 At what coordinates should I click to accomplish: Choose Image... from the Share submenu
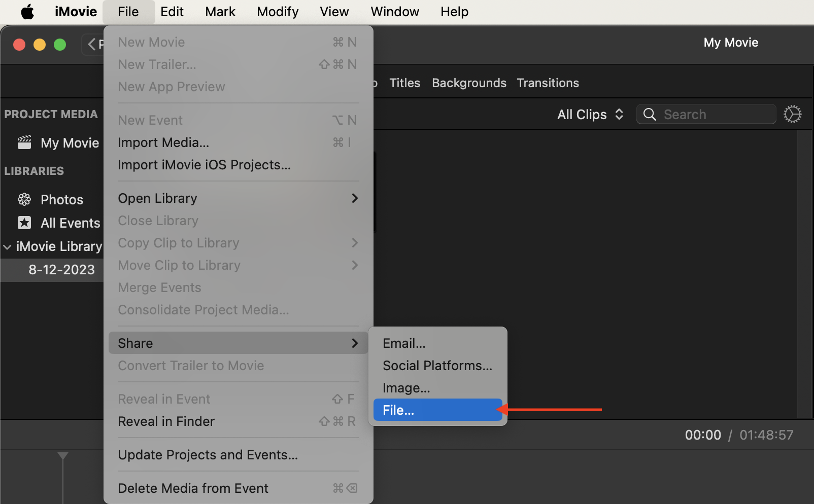[x=406, y=387]
